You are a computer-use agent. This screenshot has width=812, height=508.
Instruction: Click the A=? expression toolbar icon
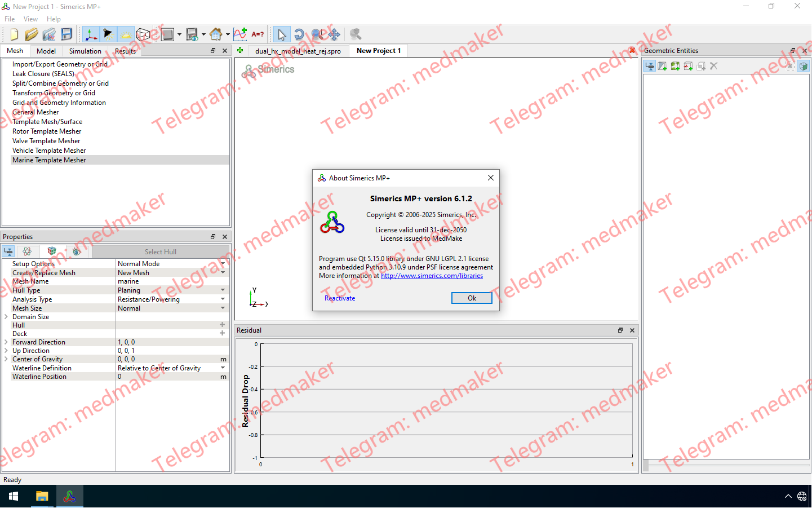click(x=258, y=34)
